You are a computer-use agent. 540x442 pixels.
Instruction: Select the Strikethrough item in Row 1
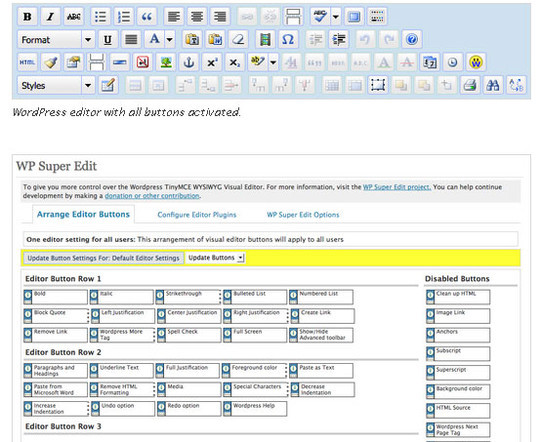(188, 297)
